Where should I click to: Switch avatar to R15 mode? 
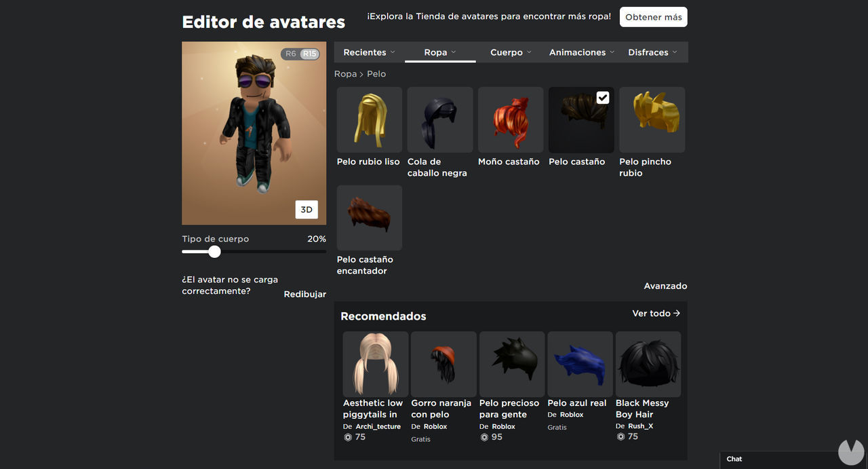[x=309, y=54]
